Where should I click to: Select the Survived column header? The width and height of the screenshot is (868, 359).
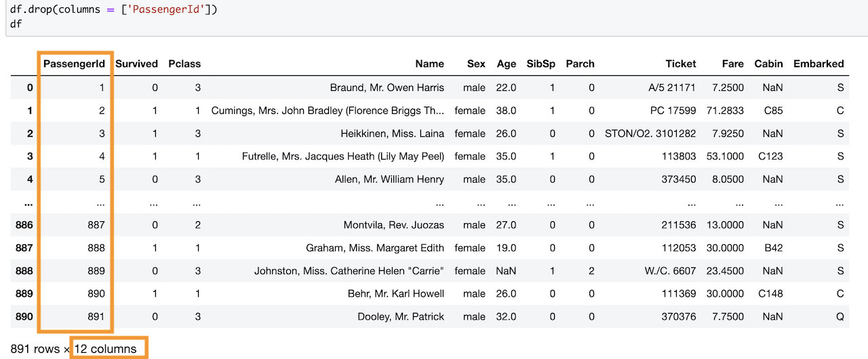(136, 64)
